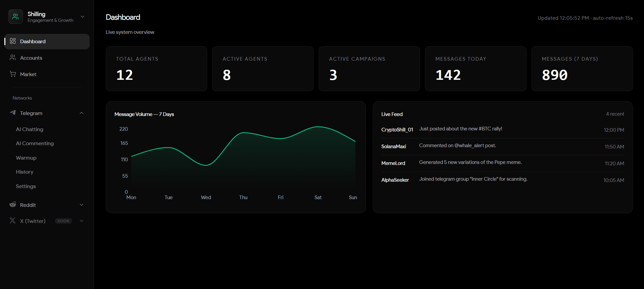
Task: Click the Live system overview subtitle
Action: click(130, 32)
